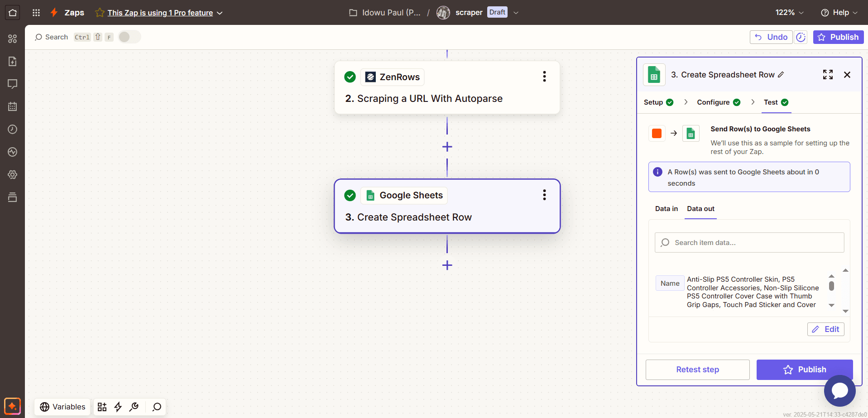Click the Retest step button
Screen dimensions: 868x418
tap(697, 370)
